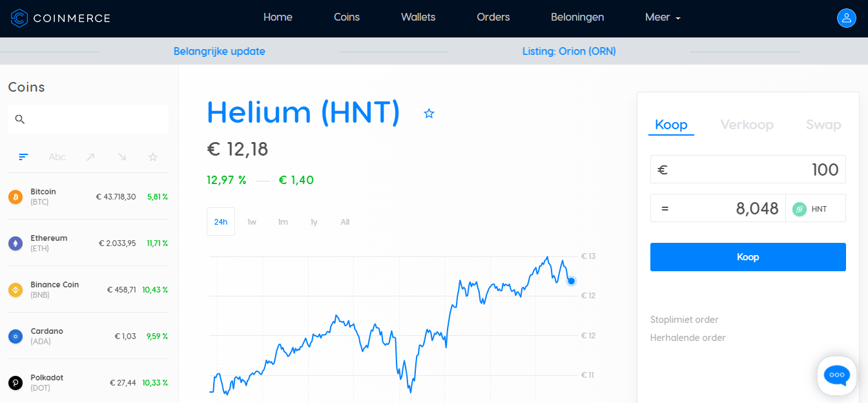
Task: Open the Orders menu item
Action: [493, 17]
